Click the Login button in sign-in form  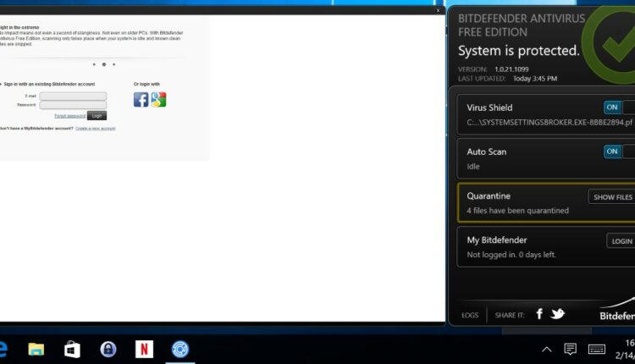click(97, 116)
